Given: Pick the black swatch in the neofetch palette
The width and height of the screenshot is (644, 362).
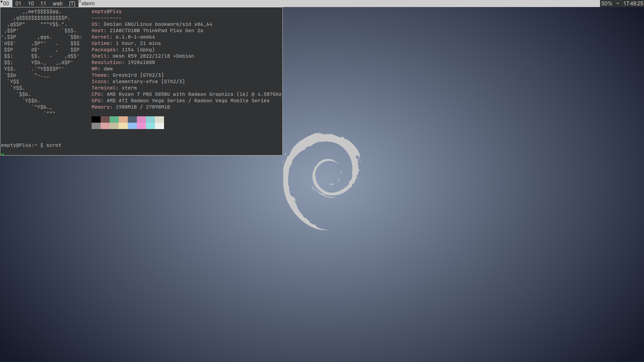Looking at the screenshot, I should [96, 120].
